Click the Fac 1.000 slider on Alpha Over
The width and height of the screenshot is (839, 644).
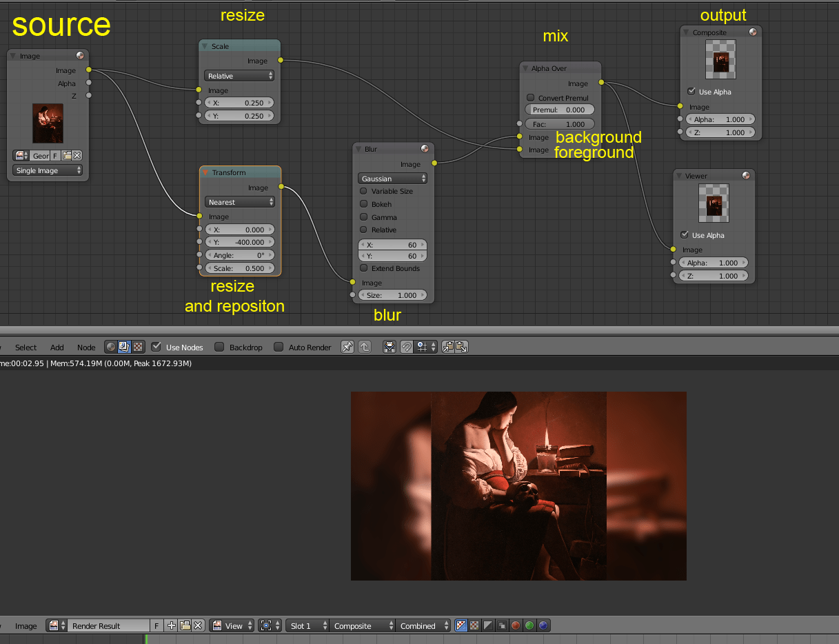pyautogui.click(x=560, y=124)
